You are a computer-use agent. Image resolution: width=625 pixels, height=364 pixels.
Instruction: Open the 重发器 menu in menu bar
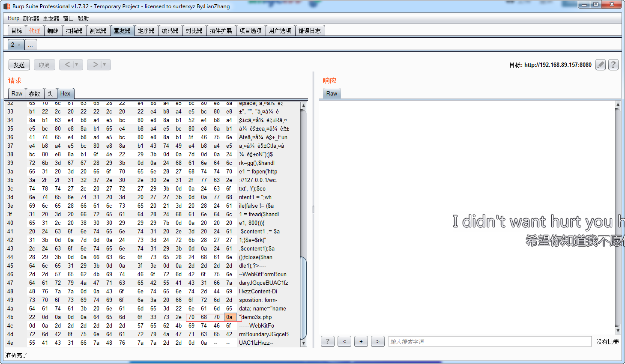[x=51, y=18]
